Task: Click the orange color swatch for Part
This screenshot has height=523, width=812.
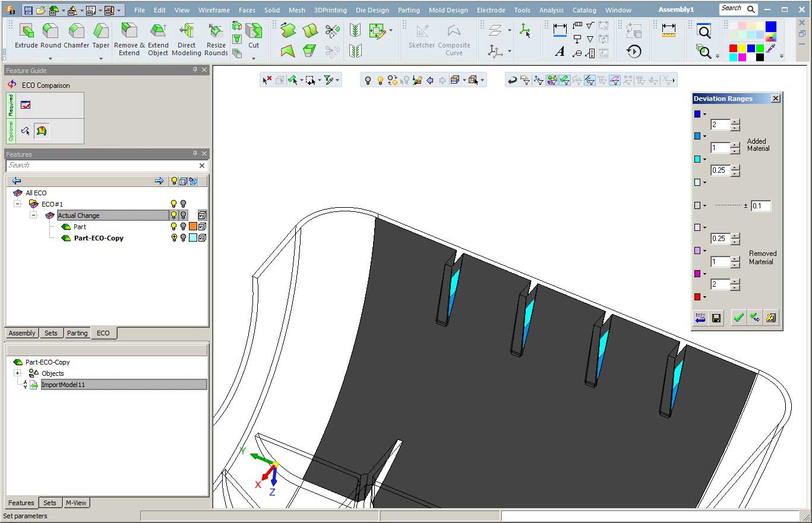Action: tap(193, 227)
